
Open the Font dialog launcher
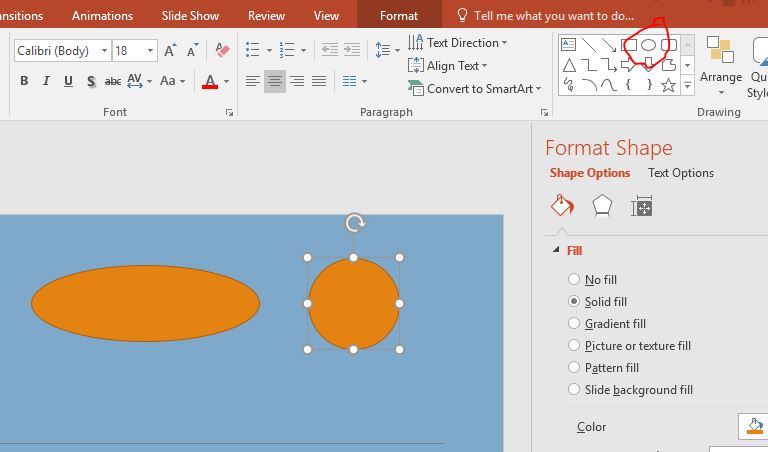click(229, 113)
